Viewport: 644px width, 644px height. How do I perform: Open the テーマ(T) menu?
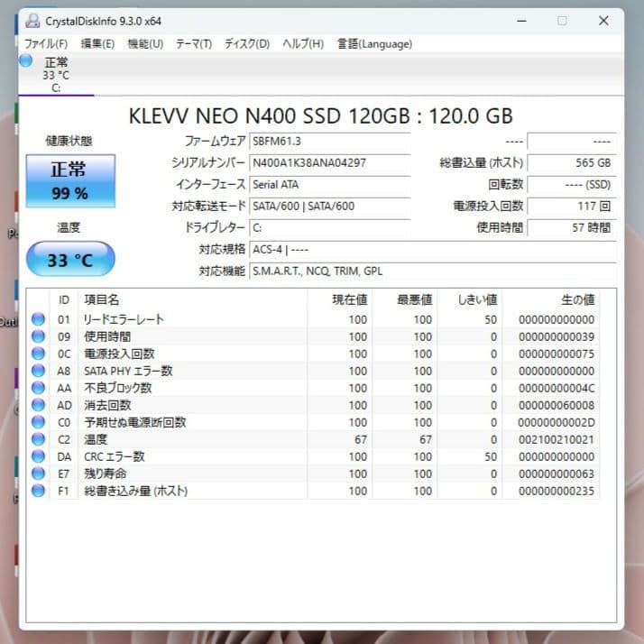click(194, 43)
